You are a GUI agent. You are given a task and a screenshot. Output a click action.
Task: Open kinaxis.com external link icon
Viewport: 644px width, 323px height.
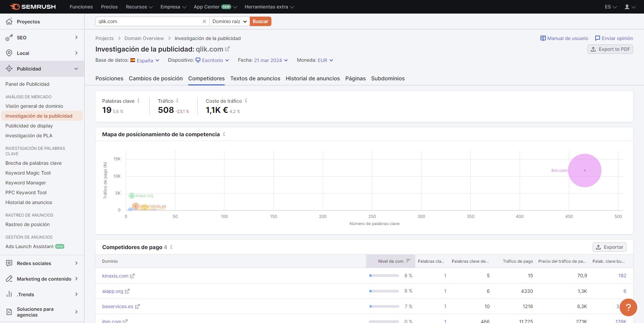point(132,276)
